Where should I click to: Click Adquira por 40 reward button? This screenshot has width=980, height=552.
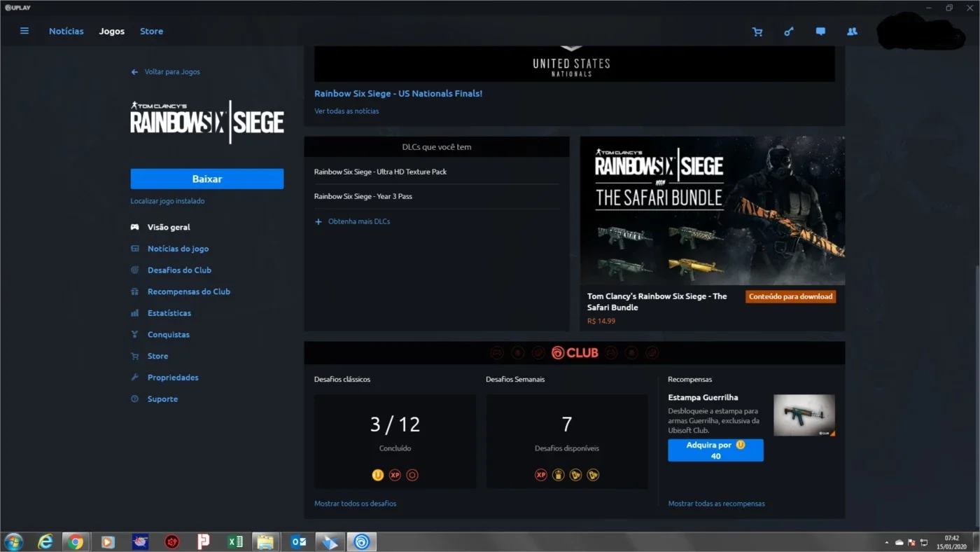715,450
